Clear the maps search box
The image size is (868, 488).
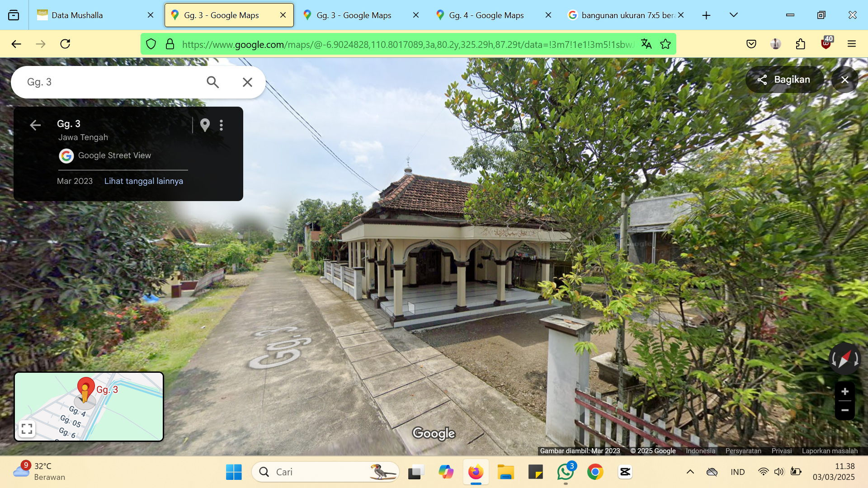tap(247, 82)
